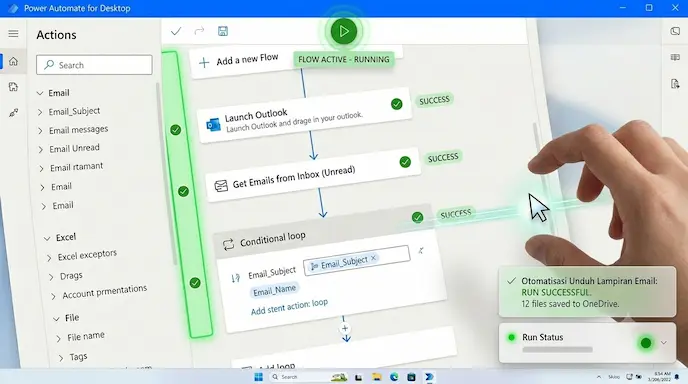
Task: Go to the Home sidebar icon
Action: point(13,61)
